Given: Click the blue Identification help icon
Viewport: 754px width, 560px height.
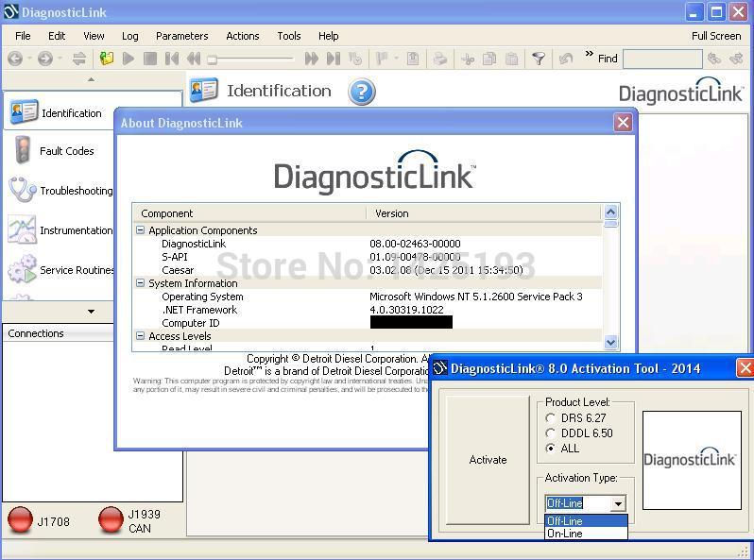Looking at the screenshot, I should [362, 92].
